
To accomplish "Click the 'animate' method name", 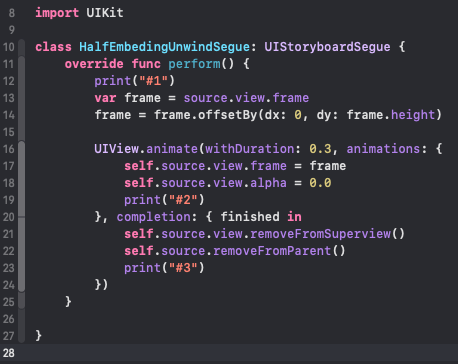I will click(172, 149).
